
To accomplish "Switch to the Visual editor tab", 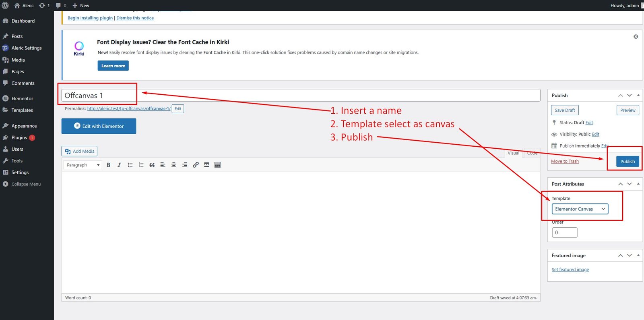I will click(513, 153).
